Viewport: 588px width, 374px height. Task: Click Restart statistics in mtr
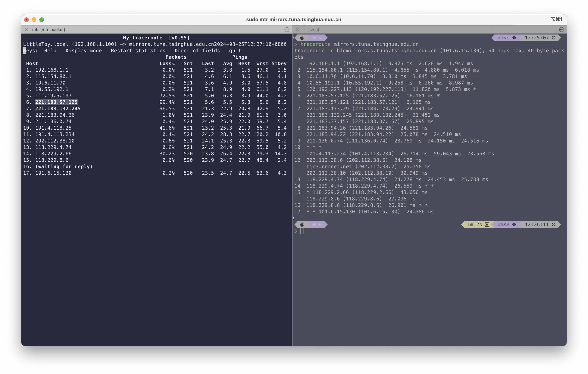(x=138, y=51)
